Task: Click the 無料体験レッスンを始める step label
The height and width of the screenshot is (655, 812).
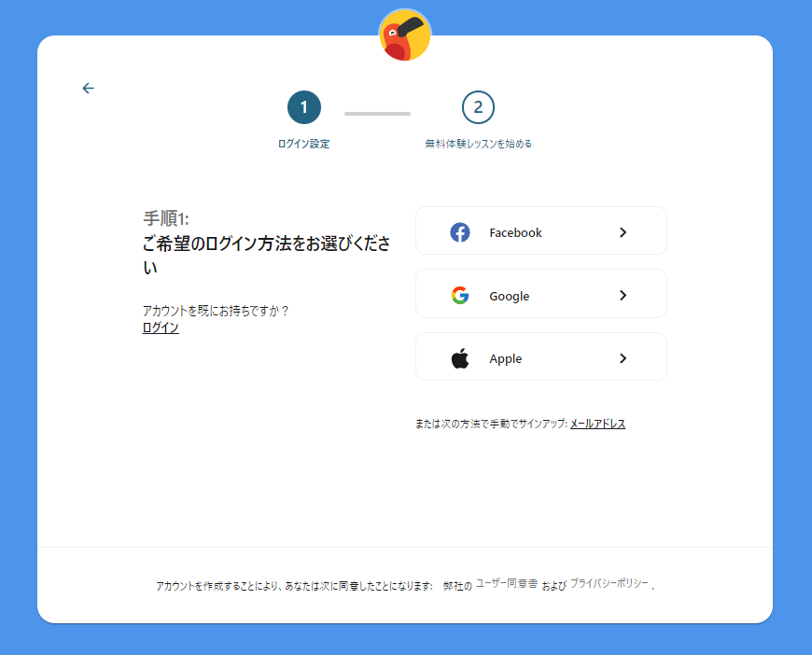Action: [x=478, y=144]
